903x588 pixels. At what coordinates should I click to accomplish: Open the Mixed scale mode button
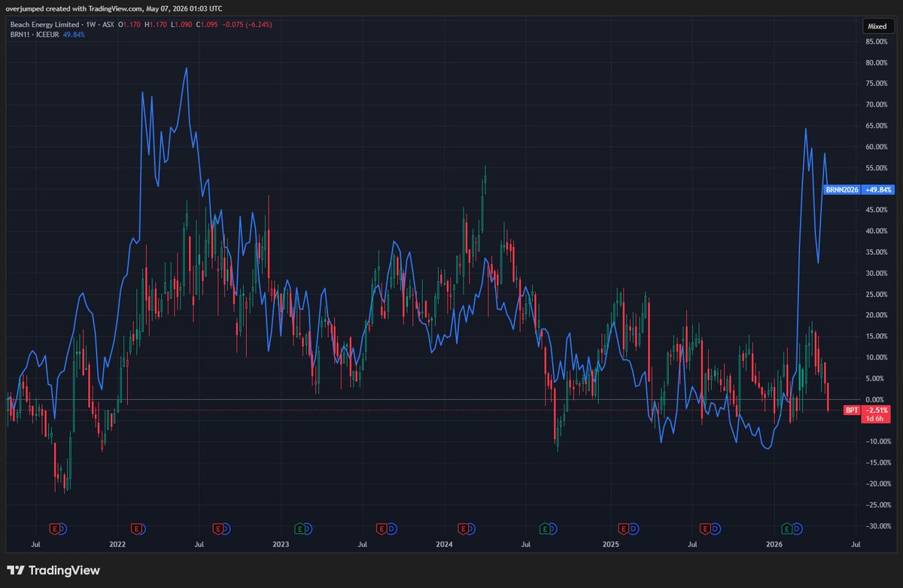877,26
